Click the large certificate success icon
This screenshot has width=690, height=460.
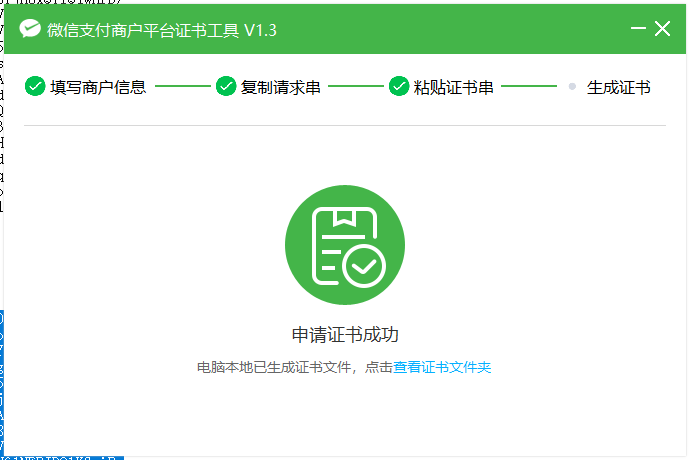click(345, 245)
